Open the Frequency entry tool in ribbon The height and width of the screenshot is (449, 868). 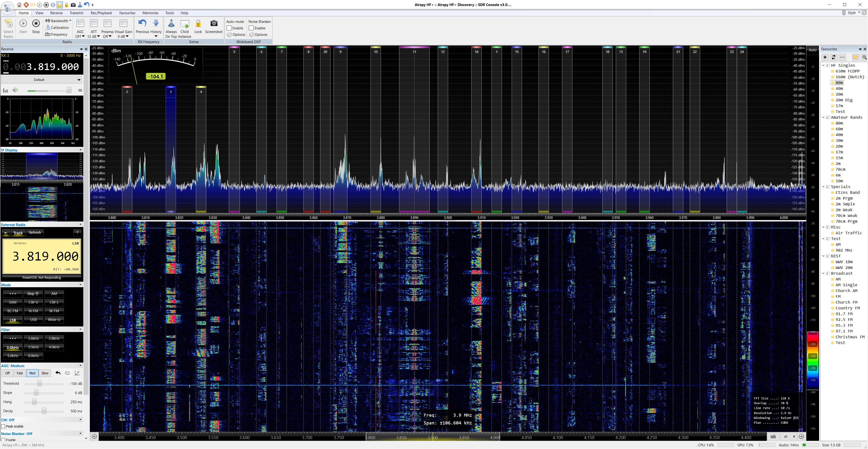click(x=56, y=34)
